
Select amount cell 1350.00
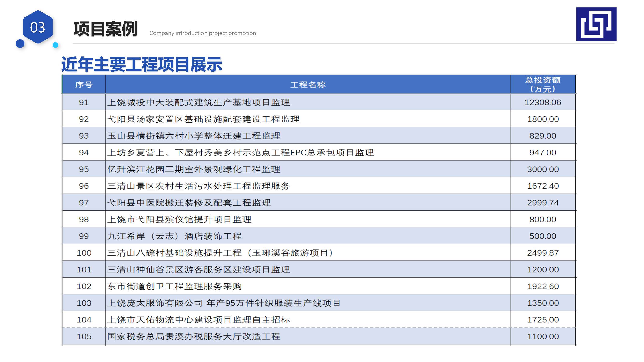543,303
